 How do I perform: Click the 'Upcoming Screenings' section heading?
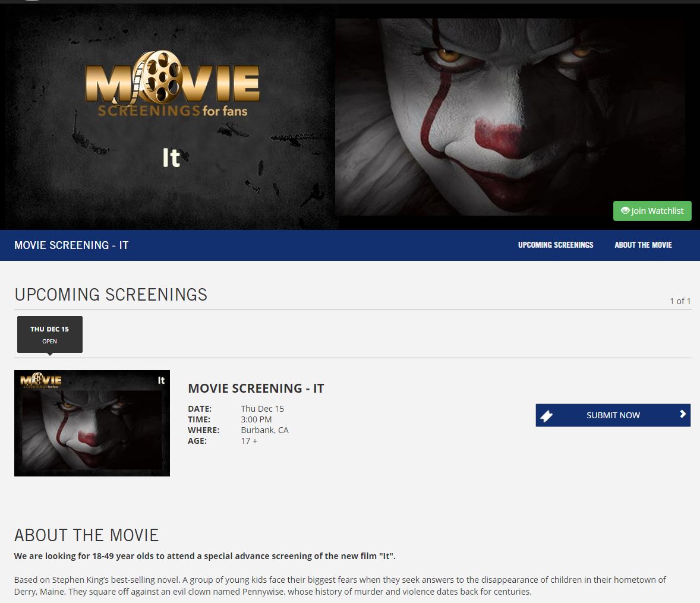[111, 295]
